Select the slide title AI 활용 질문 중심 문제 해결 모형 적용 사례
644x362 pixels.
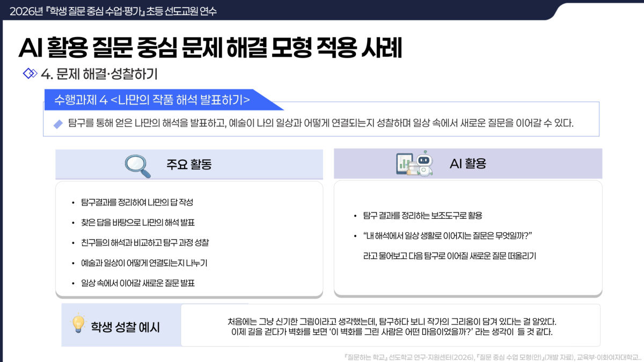pos(210,48)
